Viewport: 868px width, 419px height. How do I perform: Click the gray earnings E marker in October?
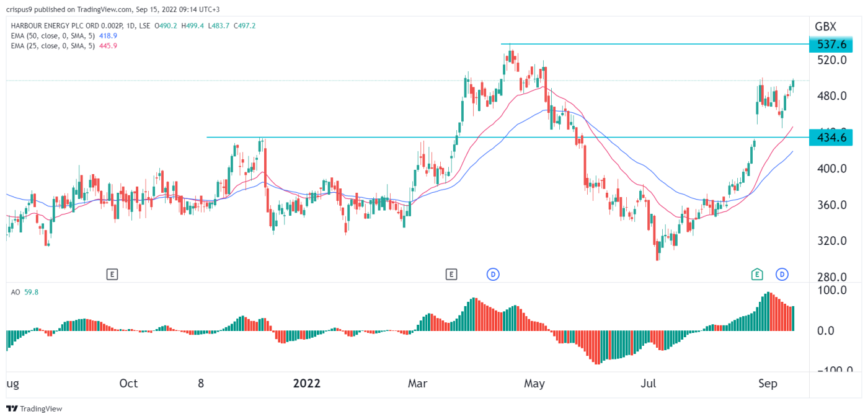113,273
